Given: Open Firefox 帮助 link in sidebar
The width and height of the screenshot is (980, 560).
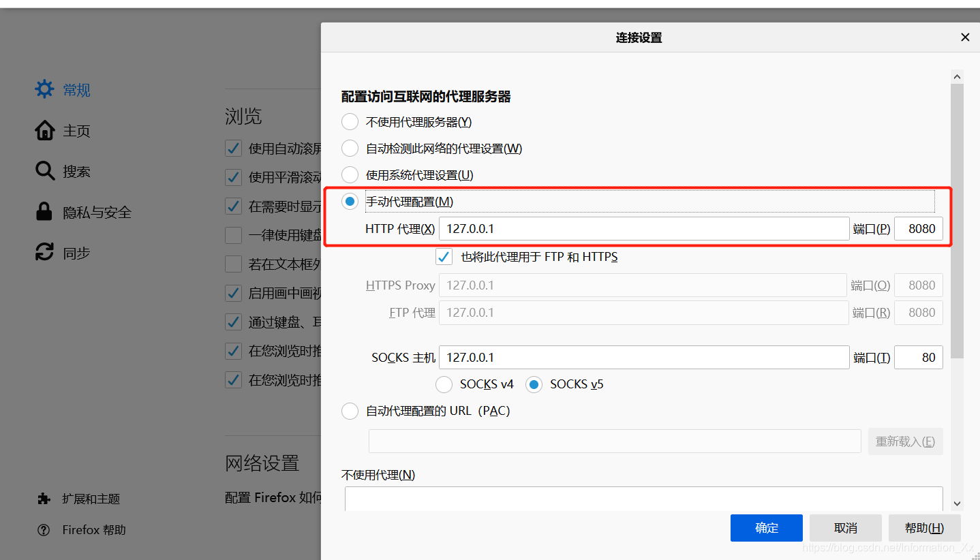Looking at the screenshot, I should pos(94,530).
